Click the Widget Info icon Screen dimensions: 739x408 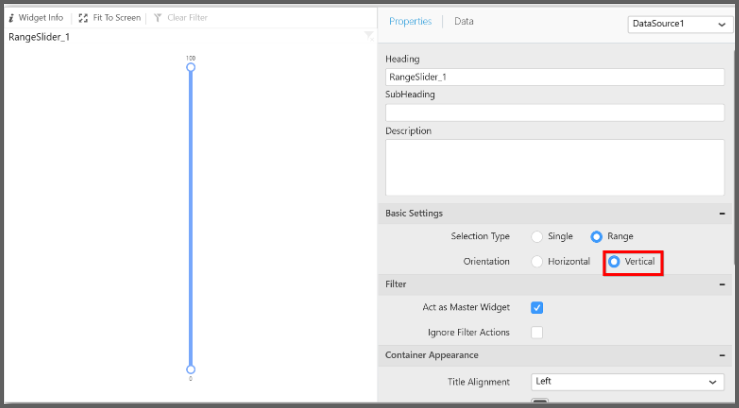tap(11, 18)
